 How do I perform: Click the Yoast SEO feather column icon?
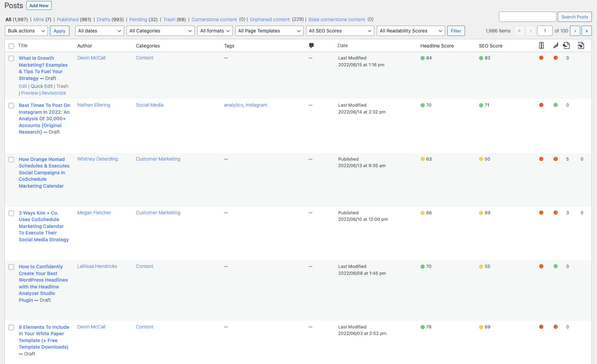(x=555, y=45)
